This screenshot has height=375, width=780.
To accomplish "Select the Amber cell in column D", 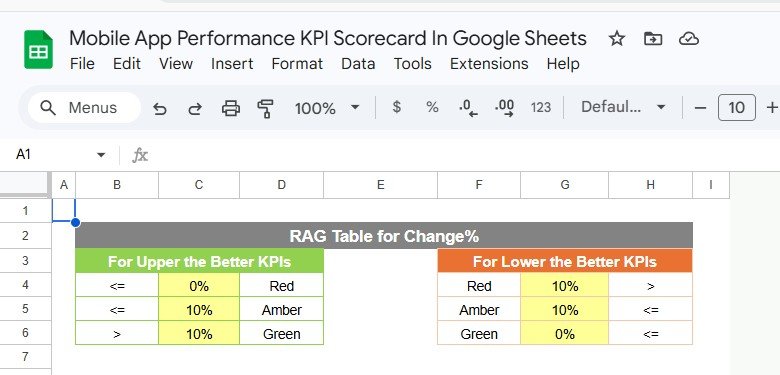I will [x=282, y=309].
